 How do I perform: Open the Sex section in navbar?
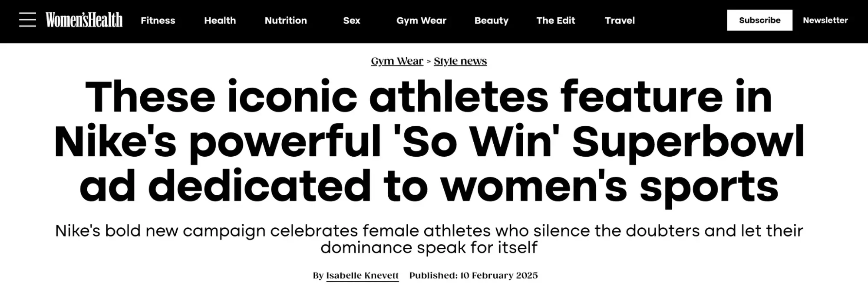(351, 20)
